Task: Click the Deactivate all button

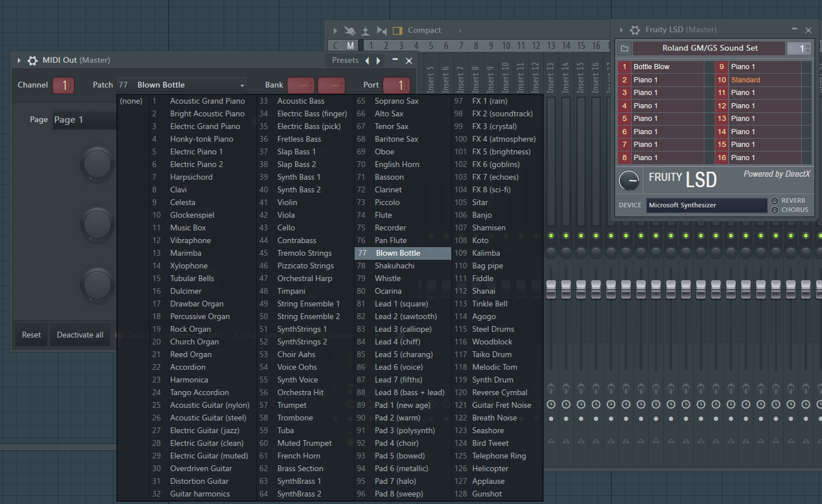Action: 80,335
